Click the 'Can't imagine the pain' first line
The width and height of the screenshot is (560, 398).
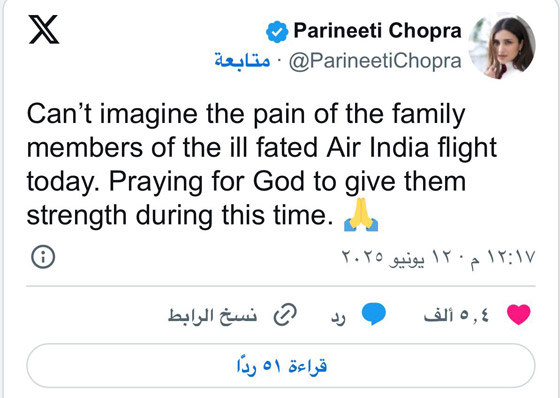(x=246, y=115)
